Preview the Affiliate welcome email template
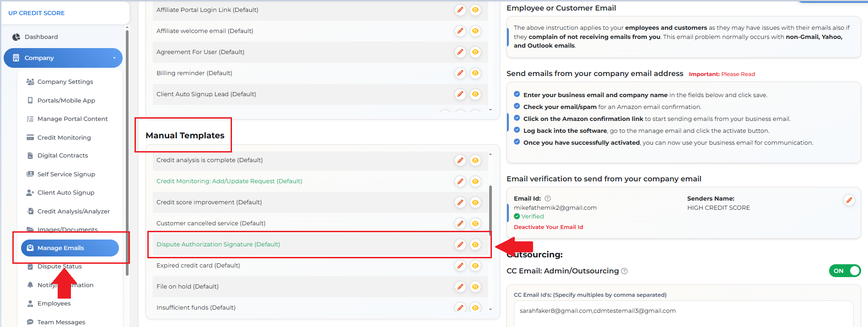 (x=475, y=31)
